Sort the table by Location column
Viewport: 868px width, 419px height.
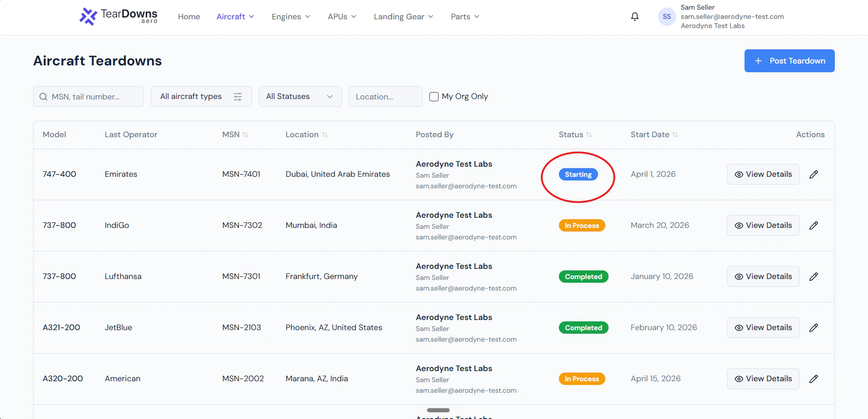click(x=324, y=135)
